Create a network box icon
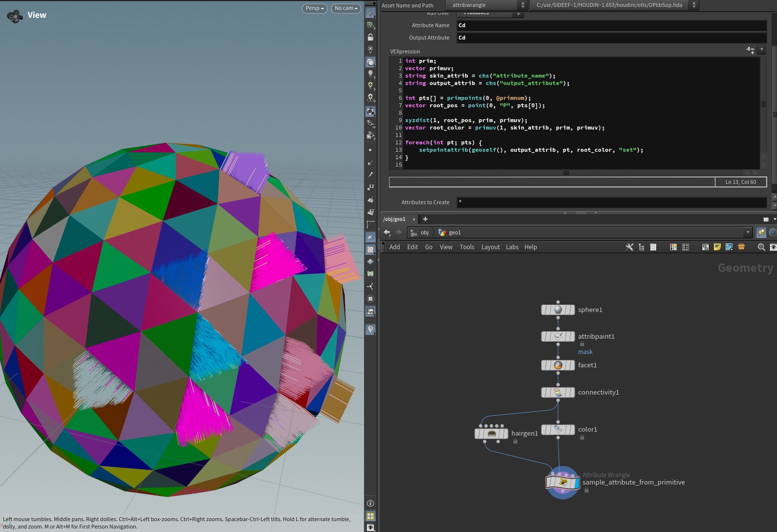Viewport: 777px width, 532px height. pos(705,247)
